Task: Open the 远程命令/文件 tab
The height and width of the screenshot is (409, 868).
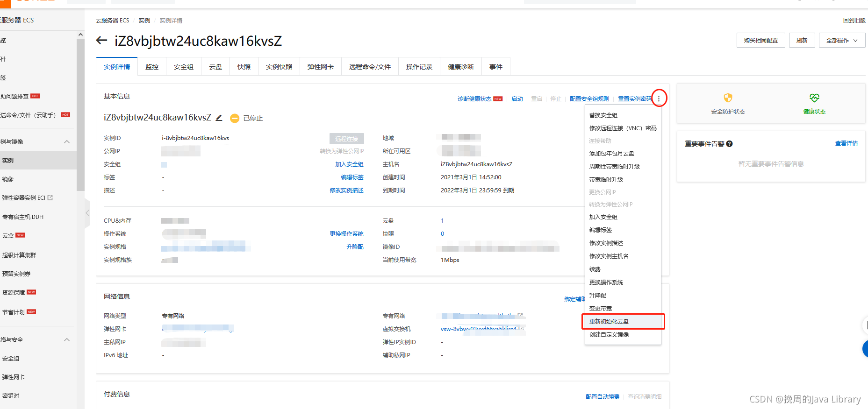Action: pyautogui.click(x=370, y=67)
